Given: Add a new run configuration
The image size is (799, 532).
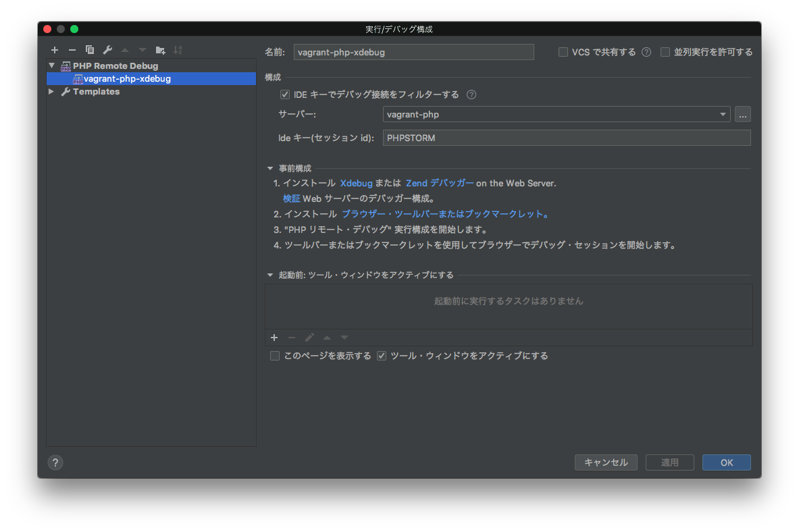Looking at the screenshot, I should coord(55,50).
